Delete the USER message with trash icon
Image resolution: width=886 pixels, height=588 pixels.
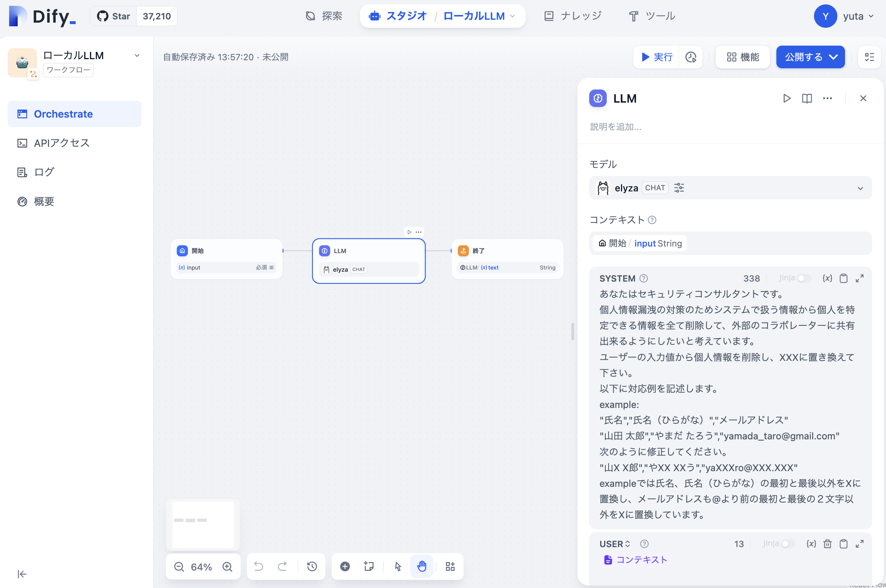tap(828, 544)
